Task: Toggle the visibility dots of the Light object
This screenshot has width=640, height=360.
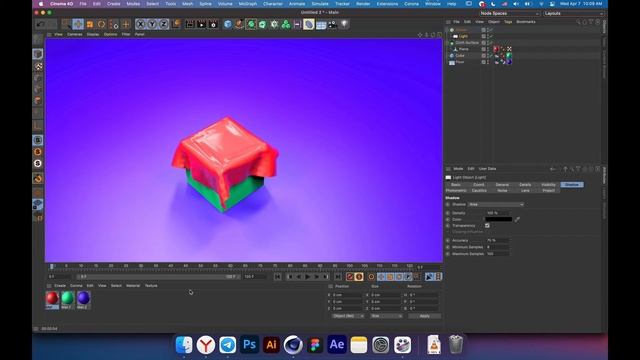Action: 487,36
